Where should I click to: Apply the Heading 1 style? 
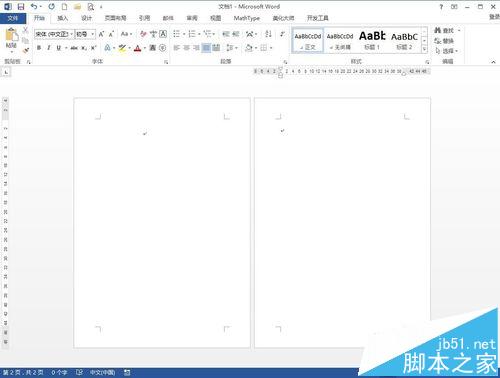click(372, 40)
